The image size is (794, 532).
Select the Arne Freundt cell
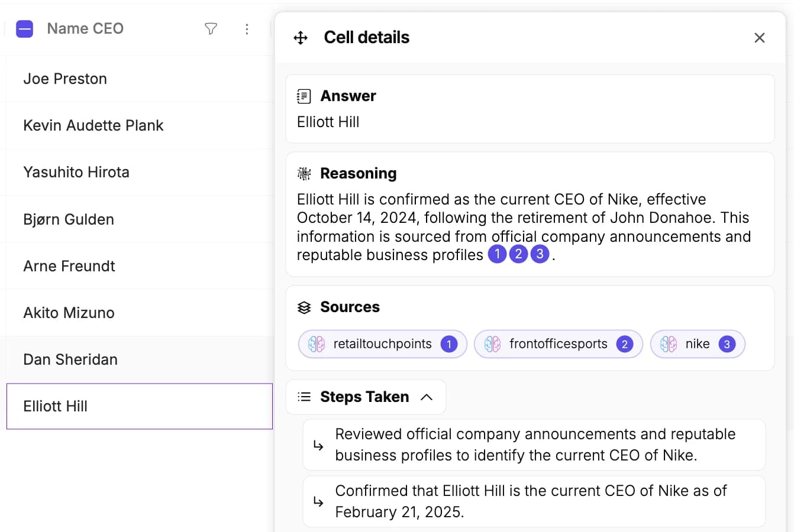pos(140,266)
